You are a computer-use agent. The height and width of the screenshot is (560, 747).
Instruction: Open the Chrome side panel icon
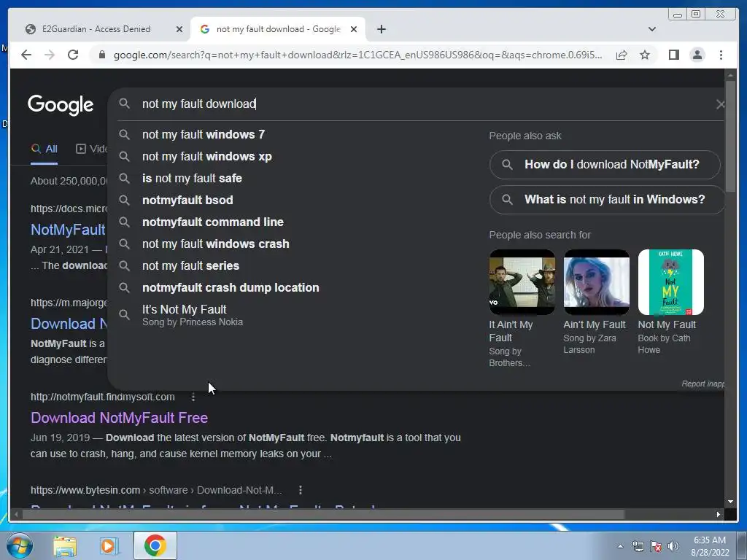673,55
